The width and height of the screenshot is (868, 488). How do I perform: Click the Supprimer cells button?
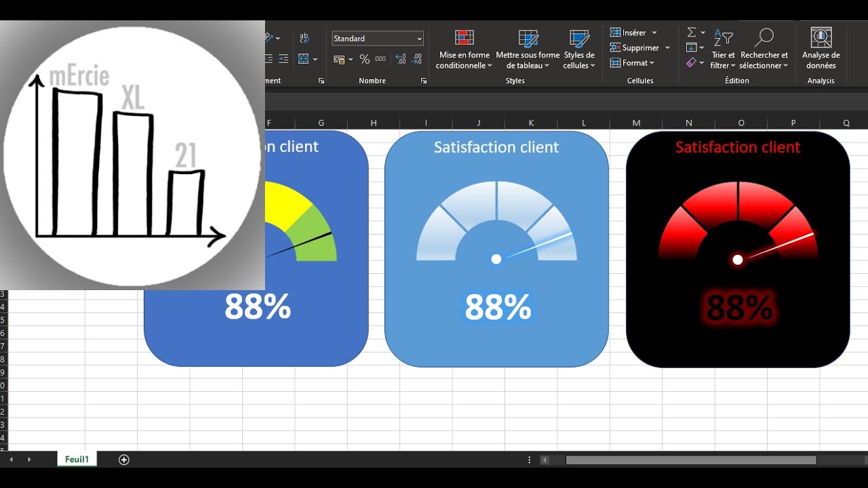(x=635, y=47)
